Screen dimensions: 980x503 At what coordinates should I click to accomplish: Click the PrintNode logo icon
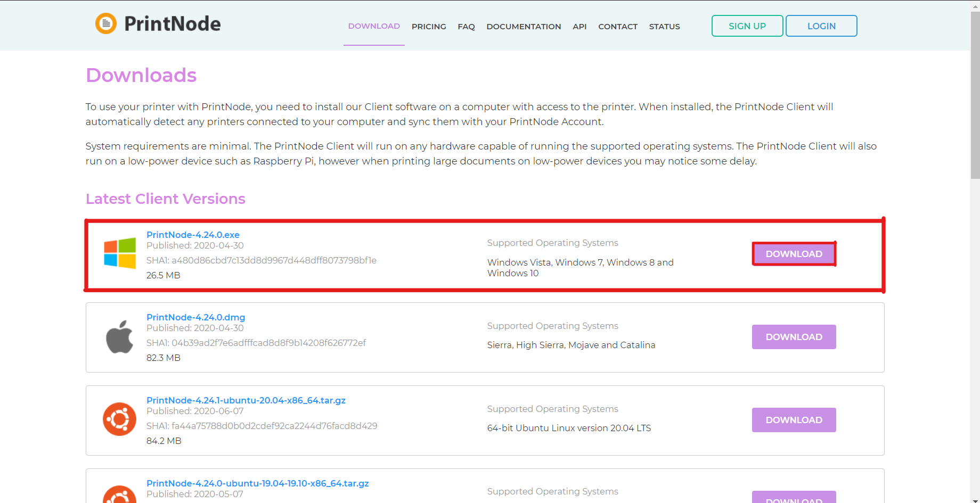tap(106, 23)
